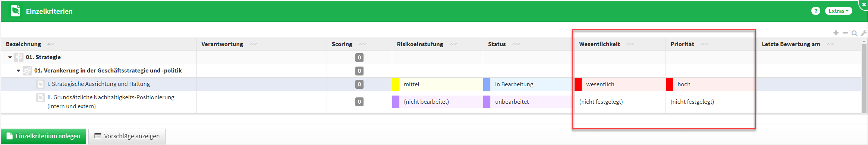Sort the Risikoeinstufung column via arrows
The height and width of the screenshot is (145, 868).
[453, 44]
